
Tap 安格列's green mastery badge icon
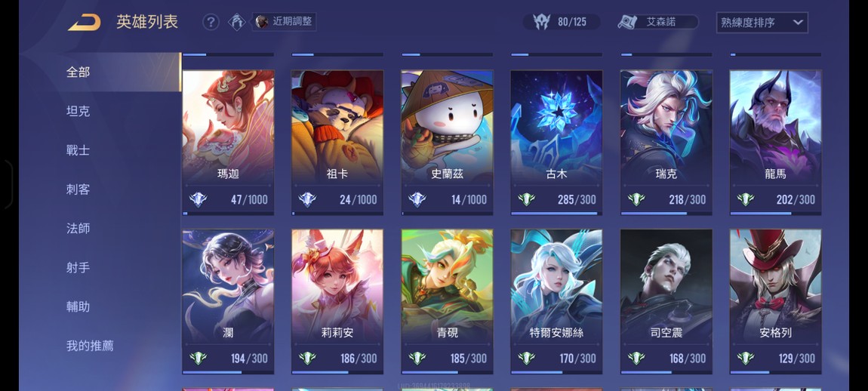click(746, 359)
